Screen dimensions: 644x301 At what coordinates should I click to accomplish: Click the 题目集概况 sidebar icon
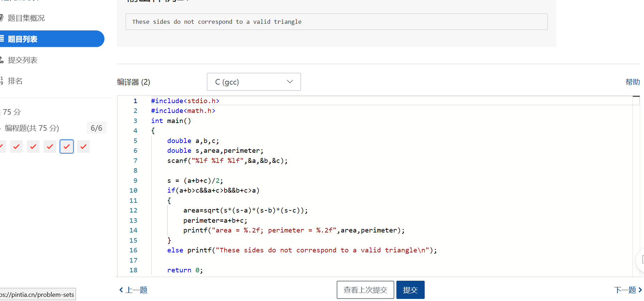(1, 18)
